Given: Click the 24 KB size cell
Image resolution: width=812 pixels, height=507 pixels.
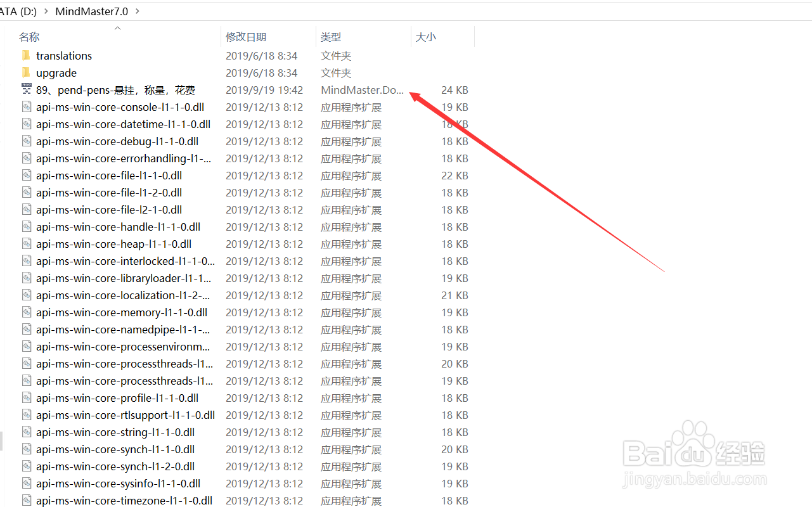Looking at the screenshot, I should [454, 90].
